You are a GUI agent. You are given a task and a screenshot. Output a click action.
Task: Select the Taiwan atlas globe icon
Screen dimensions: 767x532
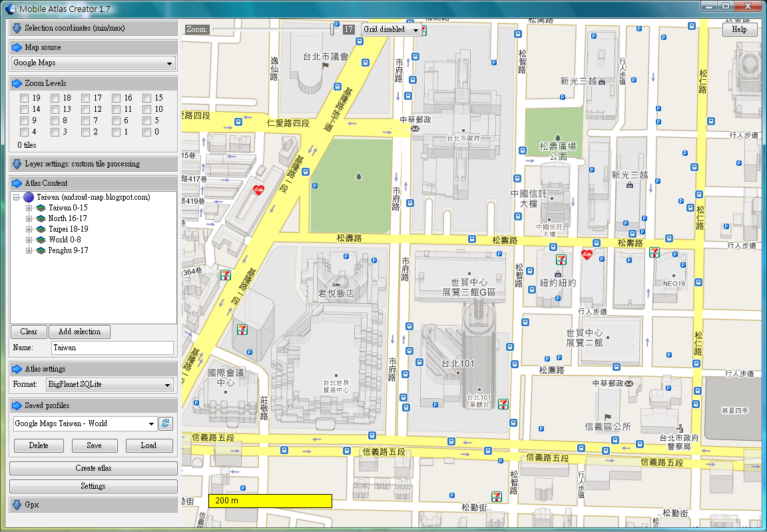tap(29, 198)
